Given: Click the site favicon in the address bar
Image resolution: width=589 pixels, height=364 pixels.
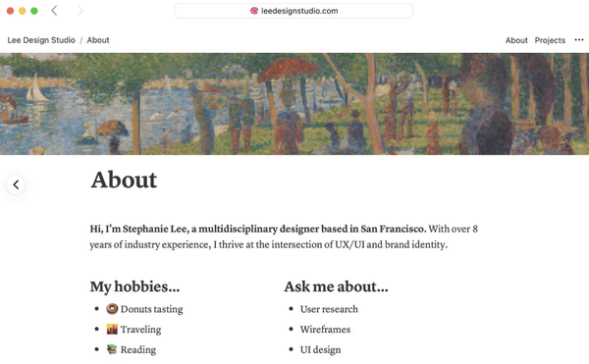Looking at the screenshot, I should click(x=254, y=11).
